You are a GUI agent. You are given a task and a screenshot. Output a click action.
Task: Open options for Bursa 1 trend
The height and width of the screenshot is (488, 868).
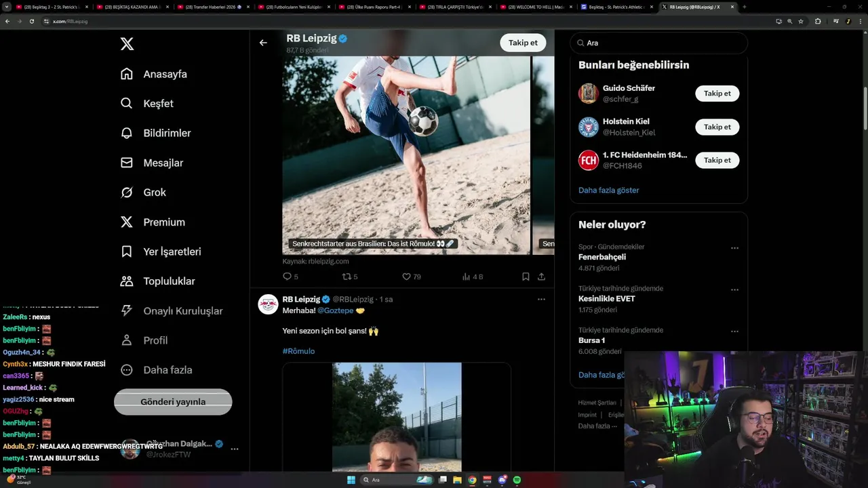[x=734, y=331]
